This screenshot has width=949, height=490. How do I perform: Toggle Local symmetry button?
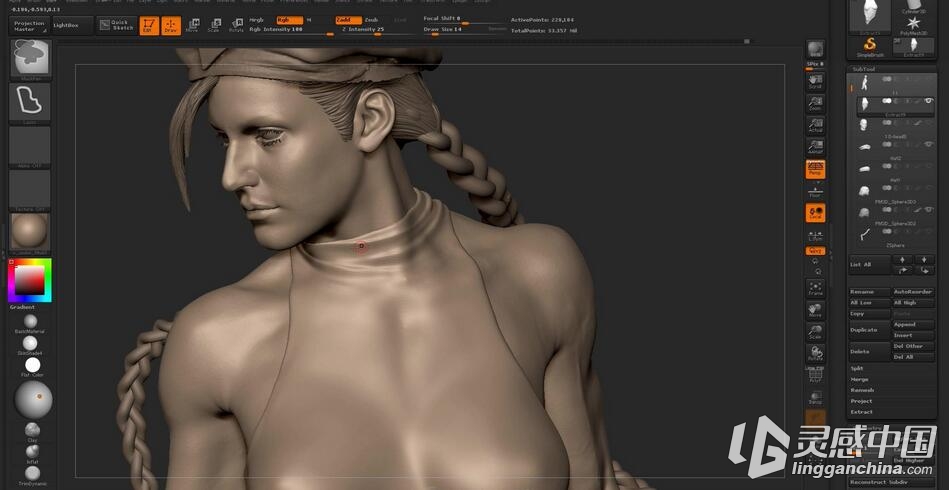(815, 213)
